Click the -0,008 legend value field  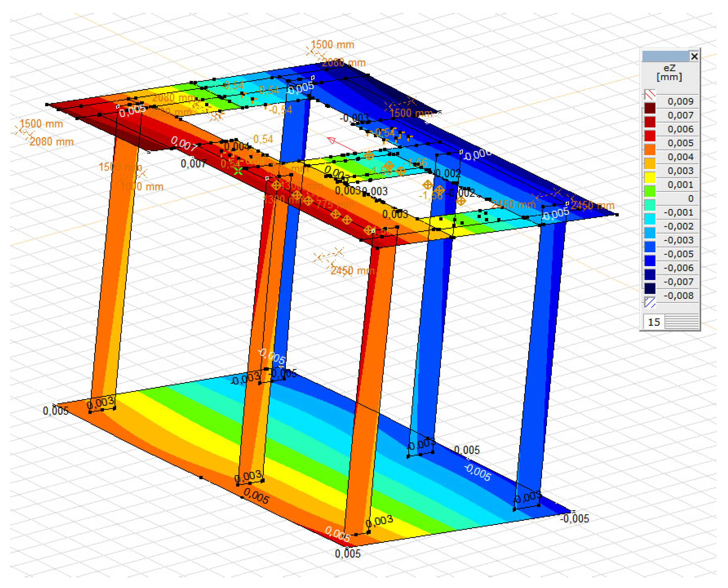679,296
